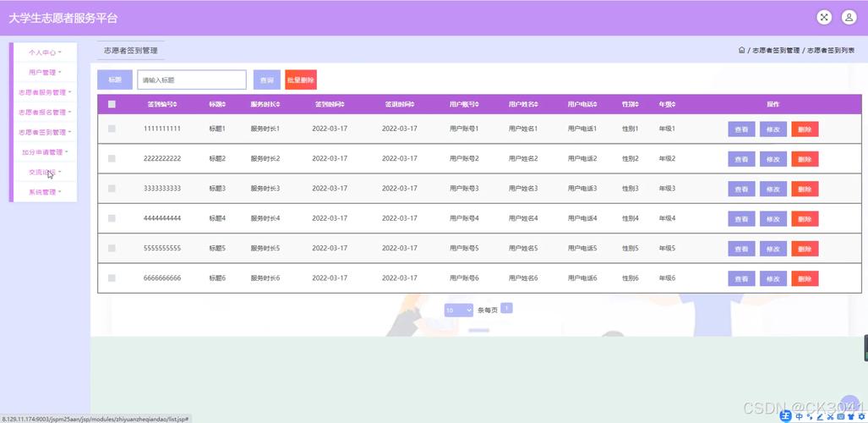The image size is (868, 423).
Task: Click 志愿者签到列表 in the breadcrumb
Action: click(x=831, y=51)
